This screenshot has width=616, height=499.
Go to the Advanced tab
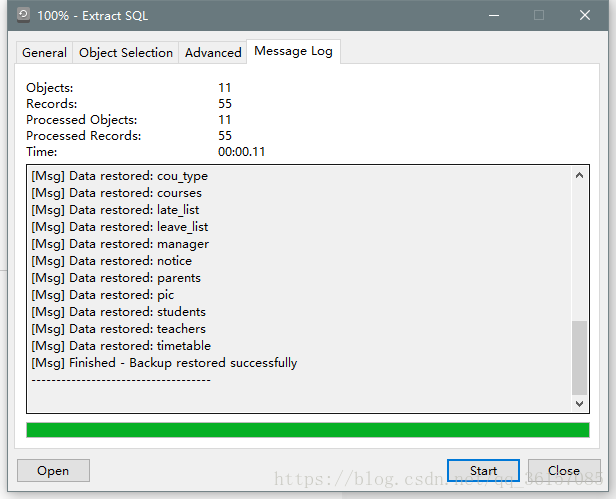[x=213, y=52]
